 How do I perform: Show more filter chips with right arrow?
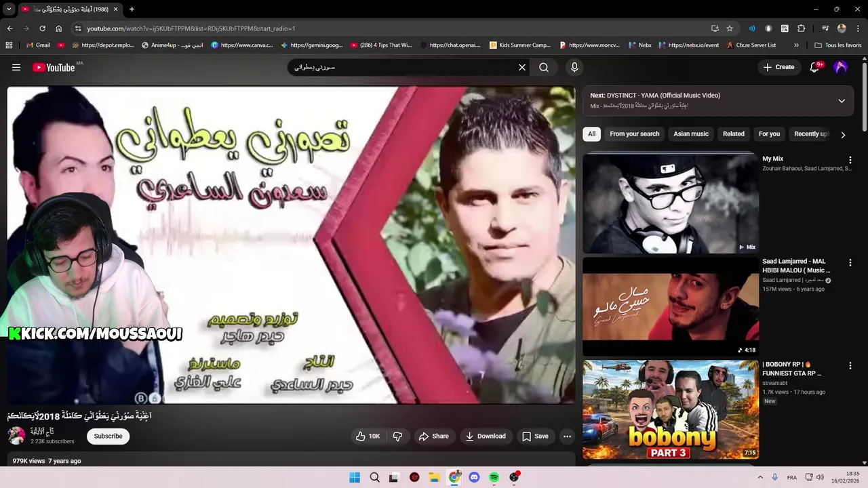(x=843, y=135)
